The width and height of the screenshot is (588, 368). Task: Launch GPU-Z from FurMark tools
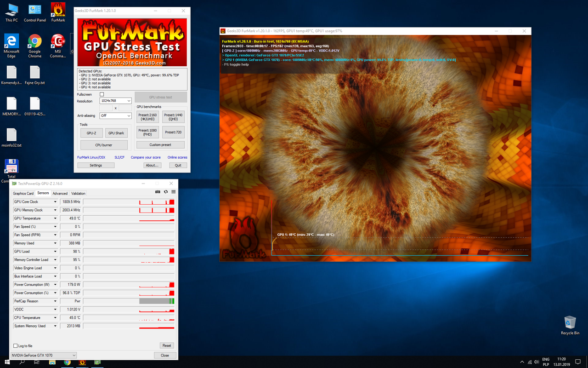point(91,133)
